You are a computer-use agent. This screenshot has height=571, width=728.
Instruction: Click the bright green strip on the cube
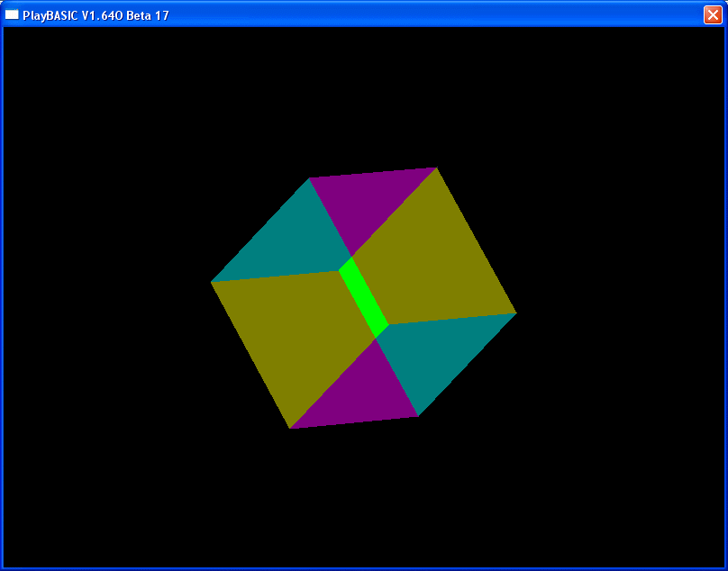[x=363, y=297]
